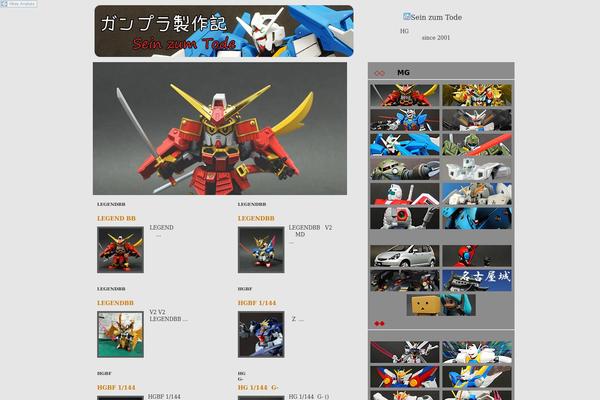600x400 pixels.
Task: Open sidebar green mecha with red blade thumbnail
Action: [477, 144]
